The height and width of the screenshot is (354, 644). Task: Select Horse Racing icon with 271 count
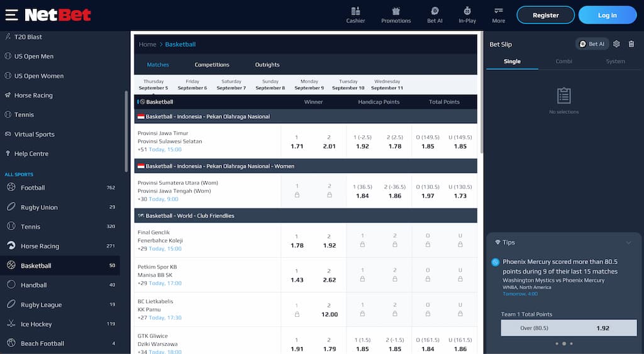coord(11,246)
